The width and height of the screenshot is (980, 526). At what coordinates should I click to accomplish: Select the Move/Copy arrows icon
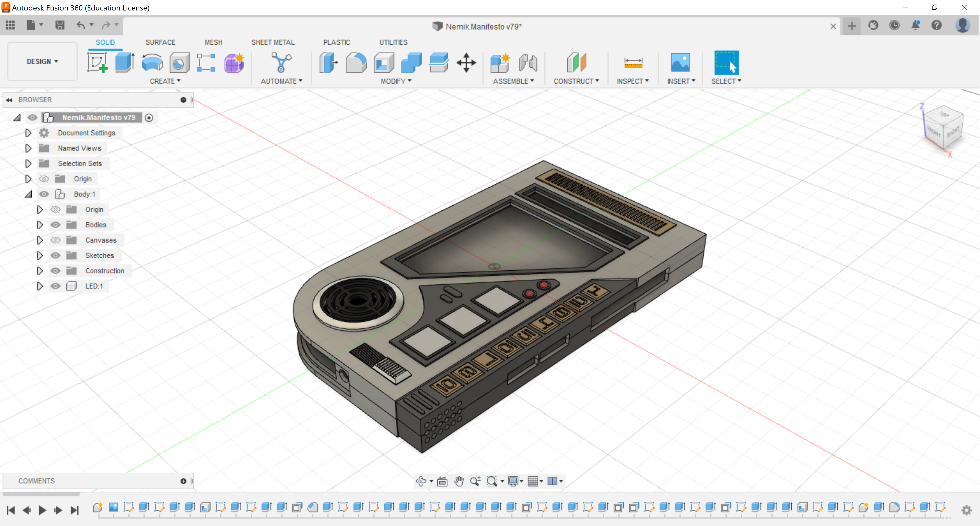[x=467, y=62]
